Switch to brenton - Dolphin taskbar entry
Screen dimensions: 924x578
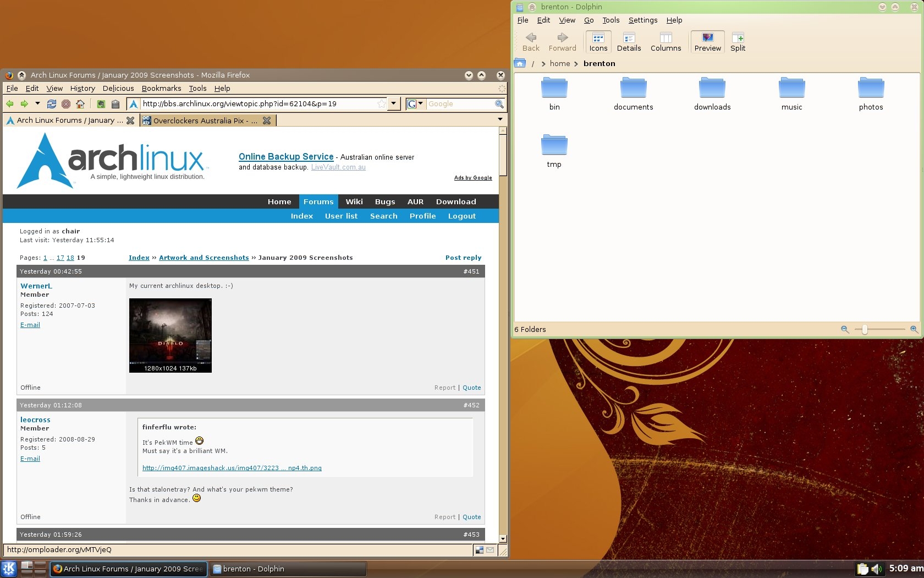click(288, 569)
